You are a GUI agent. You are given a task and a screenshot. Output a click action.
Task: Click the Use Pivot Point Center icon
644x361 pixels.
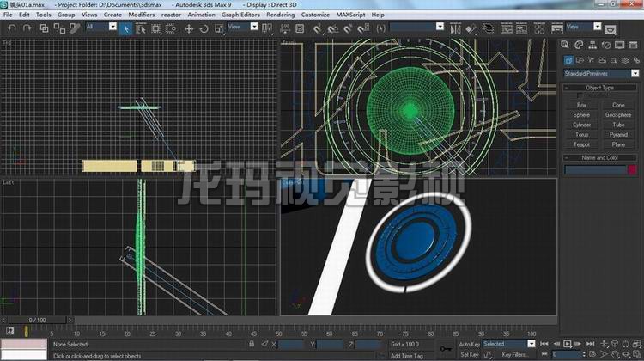pyautogui.click(x=267, y=28)
